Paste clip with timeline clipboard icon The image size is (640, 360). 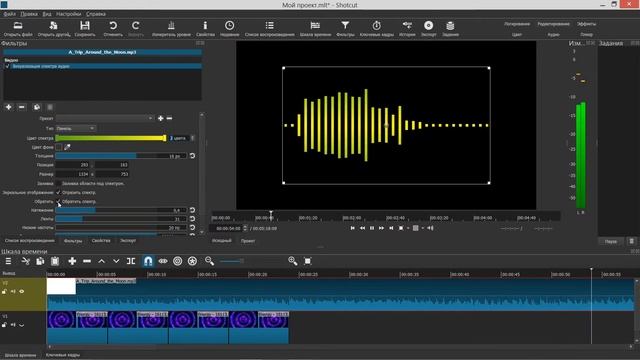pos(55,261)
